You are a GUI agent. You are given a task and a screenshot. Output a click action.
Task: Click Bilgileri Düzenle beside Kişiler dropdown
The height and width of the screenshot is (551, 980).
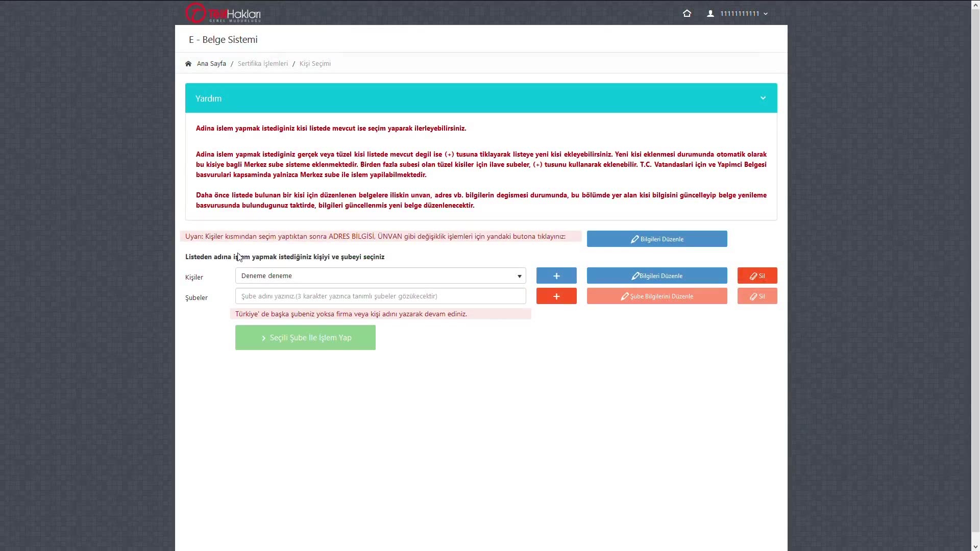(657, 276)
